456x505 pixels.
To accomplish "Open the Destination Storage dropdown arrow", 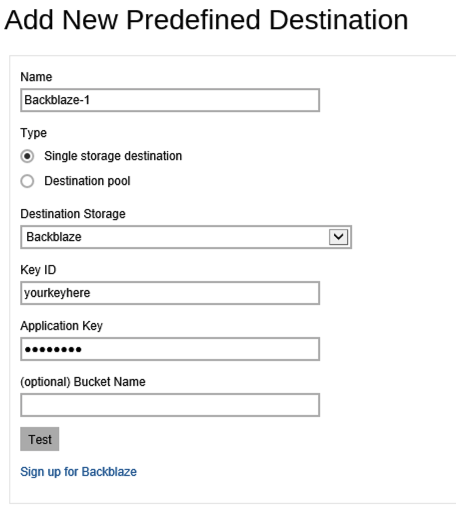I will 338,237.
